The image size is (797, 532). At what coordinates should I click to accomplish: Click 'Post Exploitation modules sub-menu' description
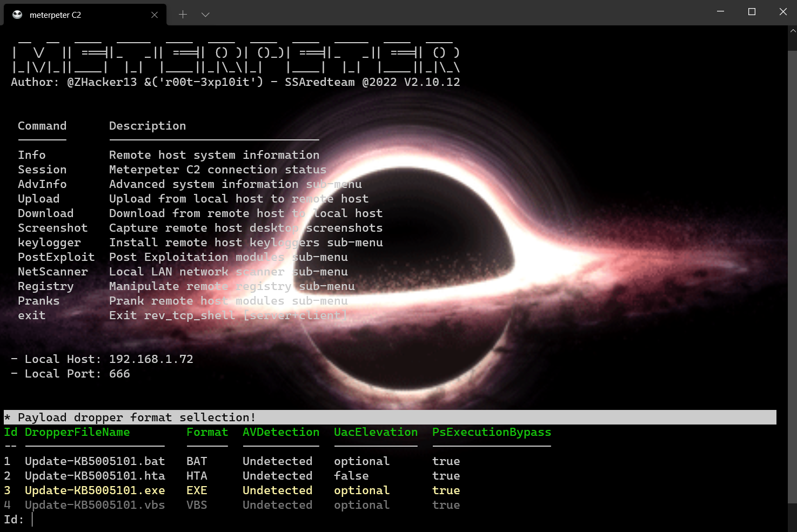click(229, 257)
